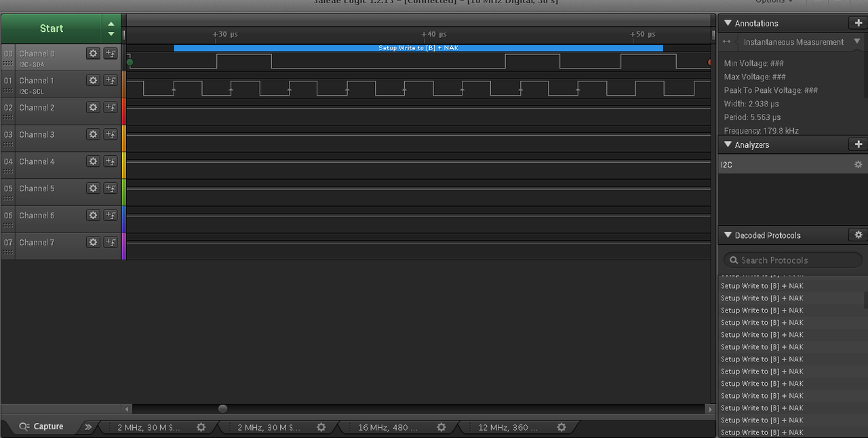Click the Peak To Peak Voltage reading
The width and height of the screenshot is (868, 438).
point(771,90)
